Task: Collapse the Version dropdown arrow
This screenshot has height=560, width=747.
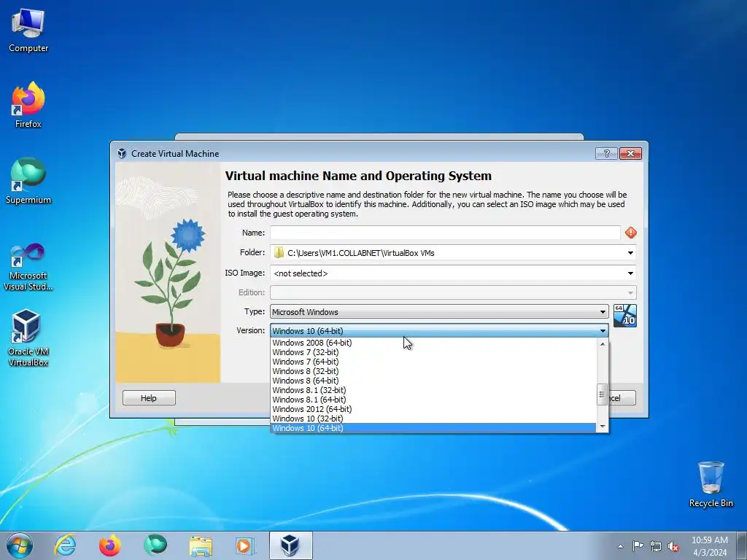Action: pyautogui.click(x=603, y=330)
